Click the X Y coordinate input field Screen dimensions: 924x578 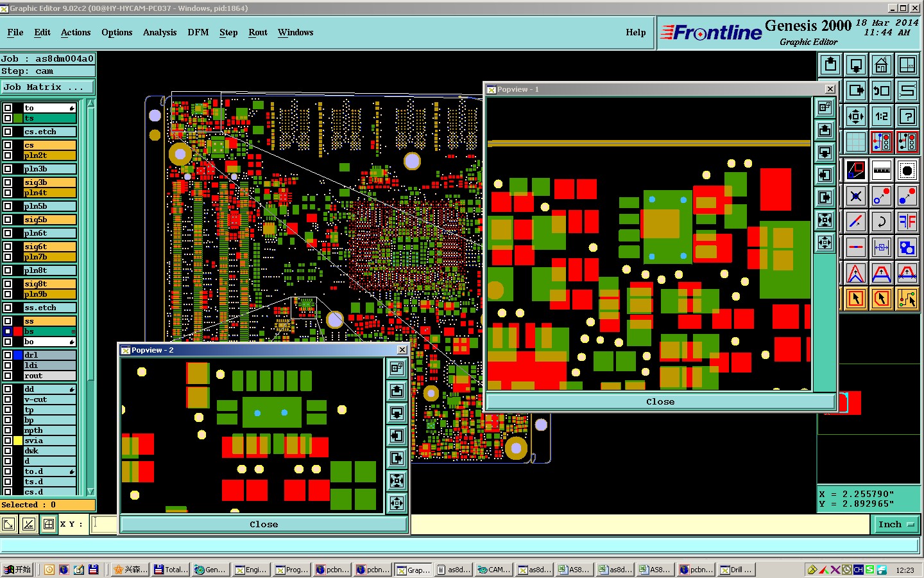pos(104,525)
